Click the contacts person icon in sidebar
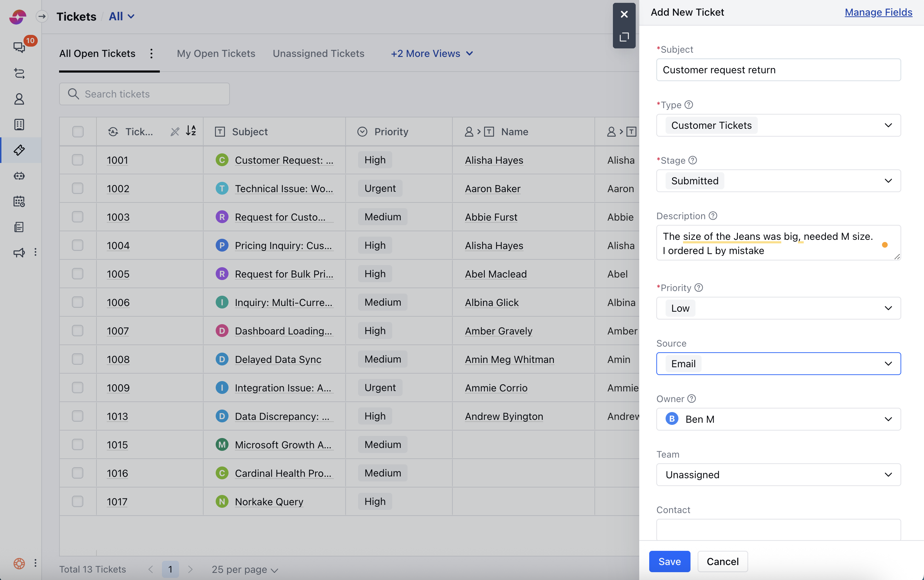Image resolution: width=924 pixels, height=580 pixels. pos(19,99)
